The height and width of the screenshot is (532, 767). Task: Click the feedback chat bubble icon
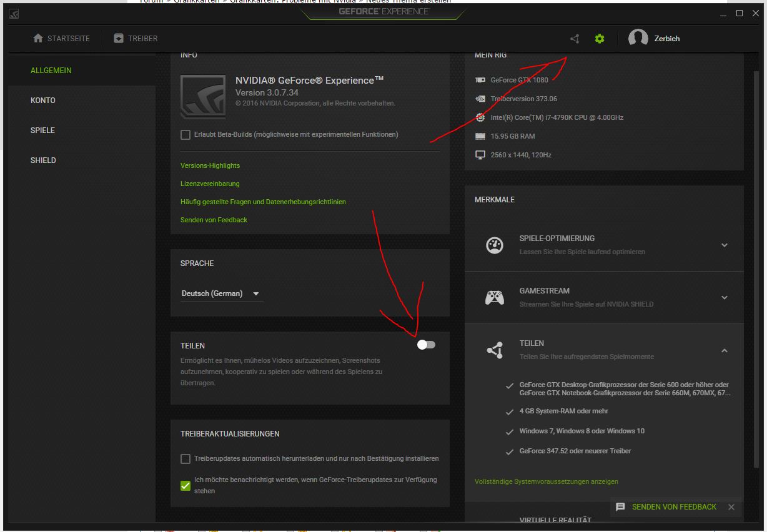click(x=620, y=507)
